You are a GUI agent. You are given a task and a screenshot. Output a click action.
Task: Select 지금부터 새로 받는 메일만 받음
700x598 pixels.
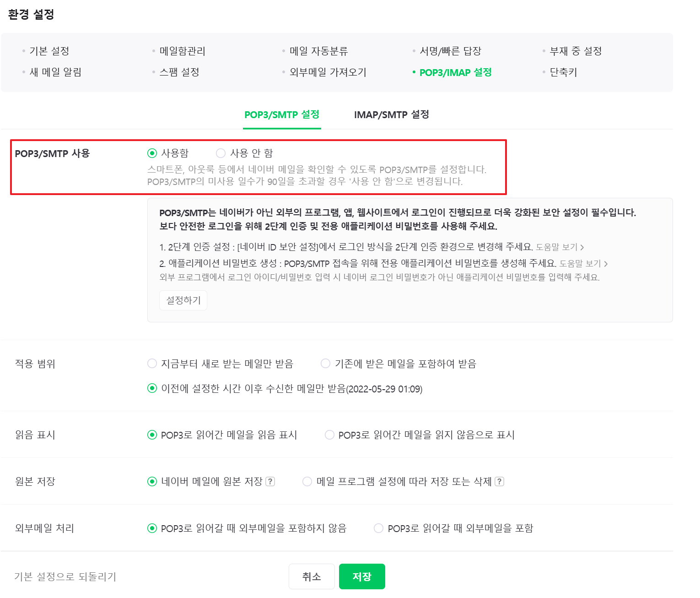[x=152, y=364]
